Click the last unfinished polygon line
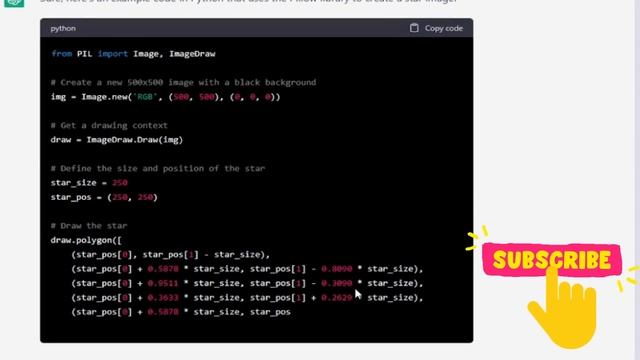Image resolution: width=640 pixels, height=360 pixels. point(181,312)
